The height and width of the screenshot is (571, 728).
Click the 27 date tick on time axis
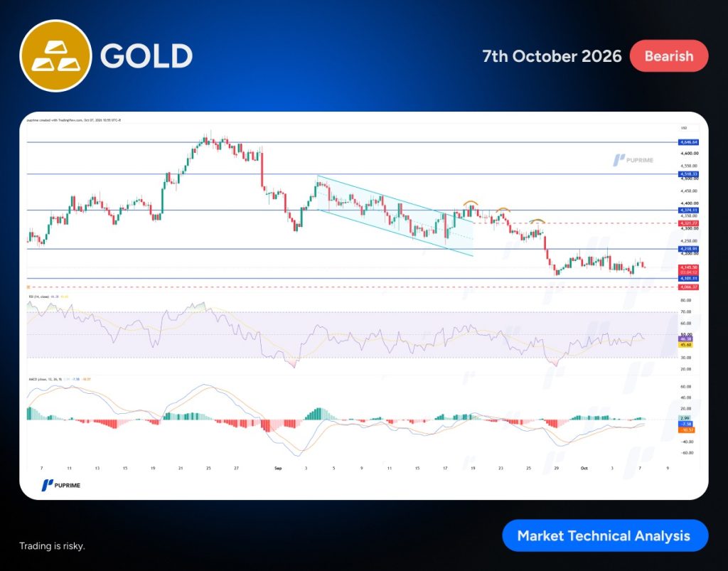236,469
